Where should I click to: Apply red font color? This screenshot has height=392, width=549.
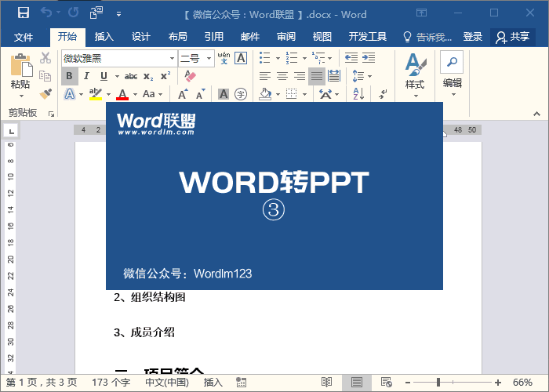tap(122, 94)
